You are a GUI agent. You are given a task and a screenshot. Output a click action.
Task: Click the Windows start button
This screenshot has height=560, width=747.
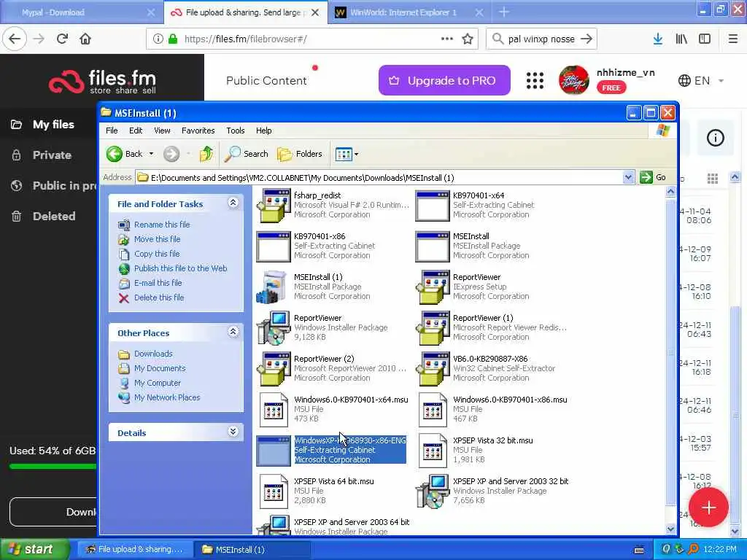(34, 549)
